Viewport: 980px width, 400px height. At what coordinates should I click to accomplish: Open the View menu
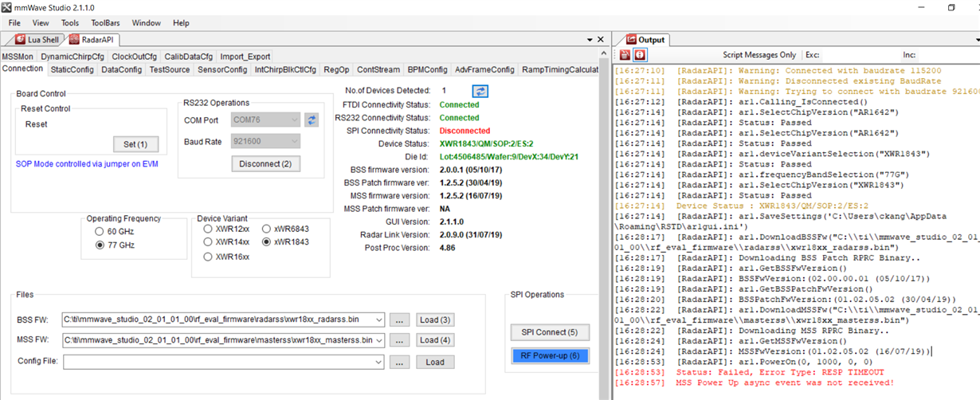click(x=41, y=23)
